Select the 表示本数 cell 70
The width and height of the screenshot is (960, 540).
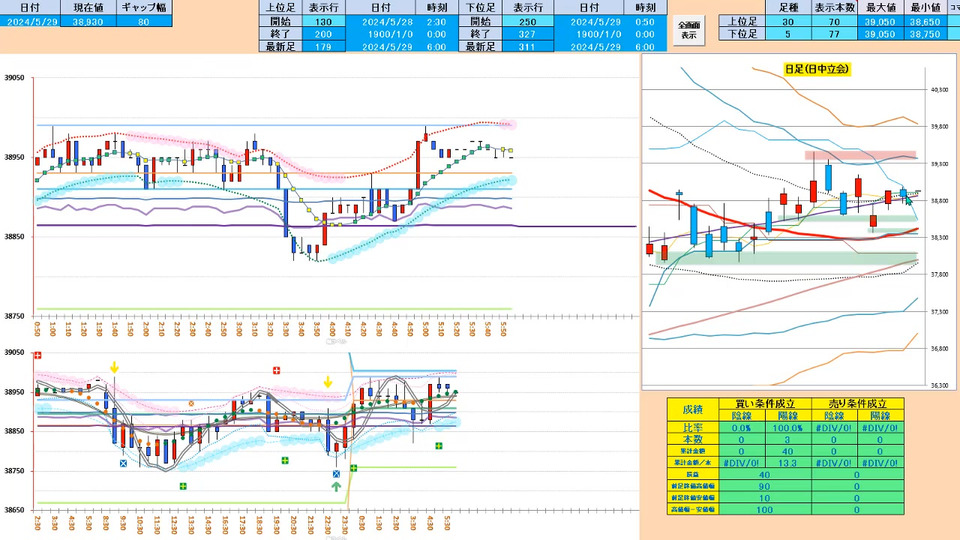coord(834,21)
